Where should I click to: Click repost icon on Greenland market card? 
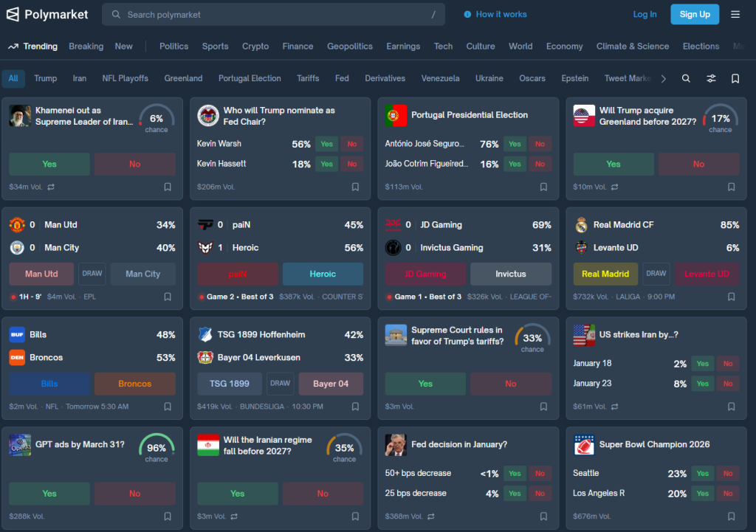[615, 187]
